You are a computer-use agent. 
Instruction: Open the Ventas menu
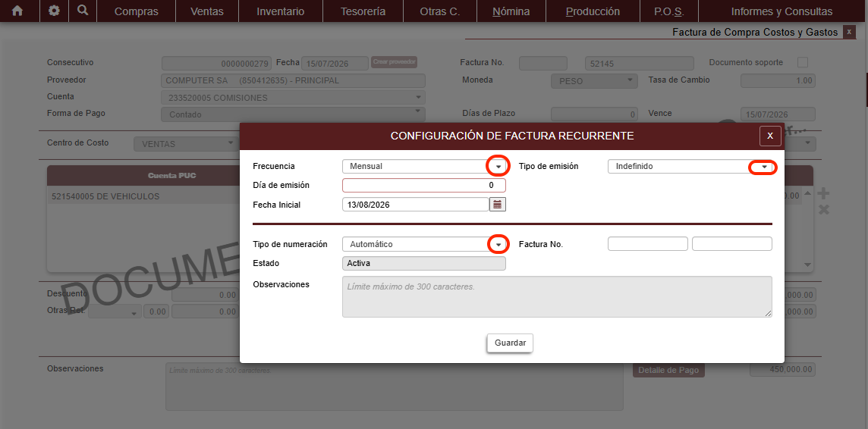207,11
